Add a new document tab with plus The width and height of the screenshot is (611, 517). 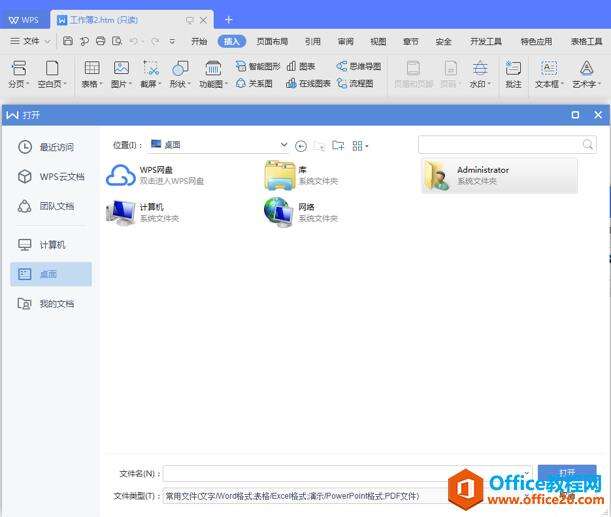[229, 19]
